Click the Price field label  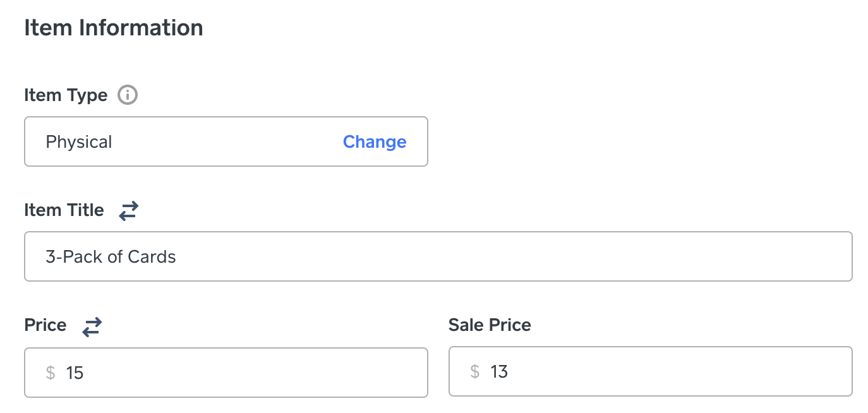pyautogui.click(x=45, y=325)
